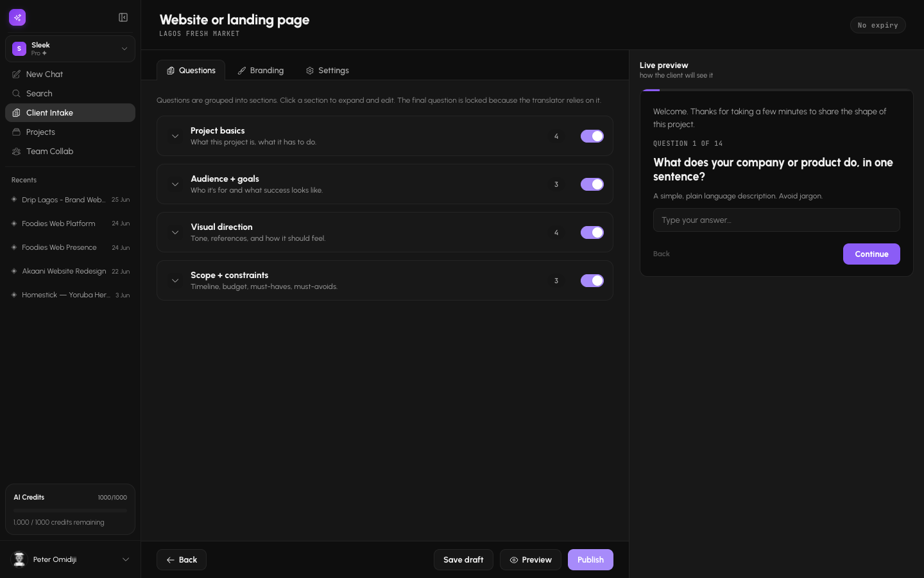The width and height of the screenshot is (924, 578).
Task: Click the left arrow icon in Back button
Action: (x=171, y=560)
